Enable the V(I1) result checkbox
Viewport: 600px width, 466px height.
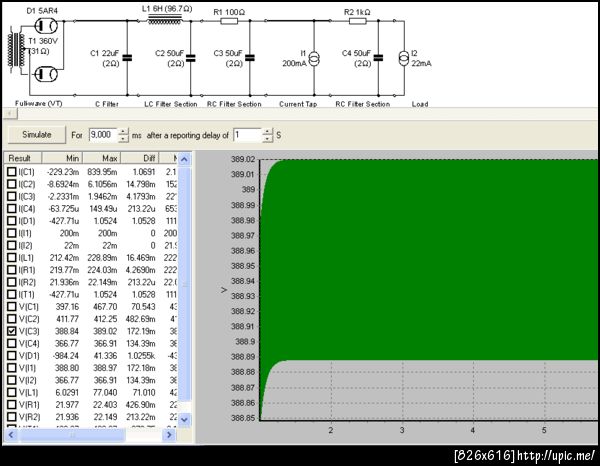point(12,368)
